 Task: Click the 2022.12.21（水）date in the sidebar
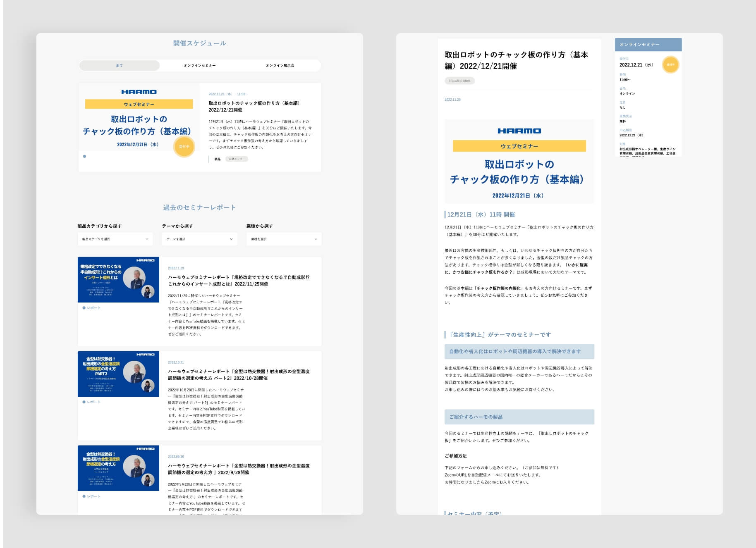tap(636, 65)
